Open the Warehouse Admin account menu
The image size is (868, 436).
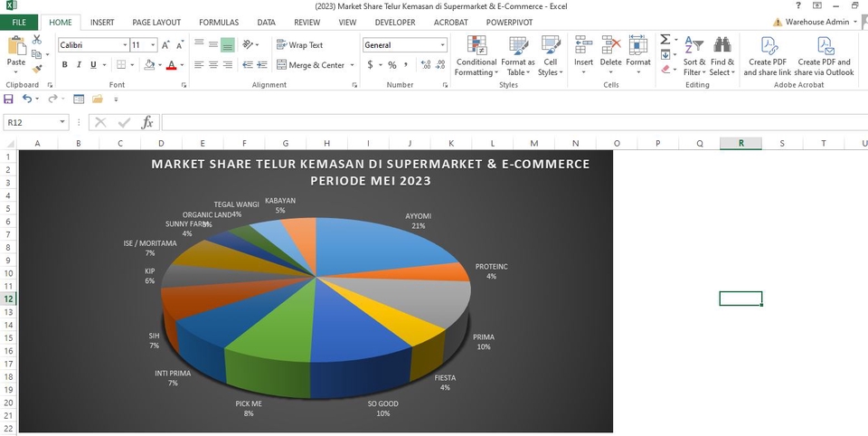[x=815, y=22]
